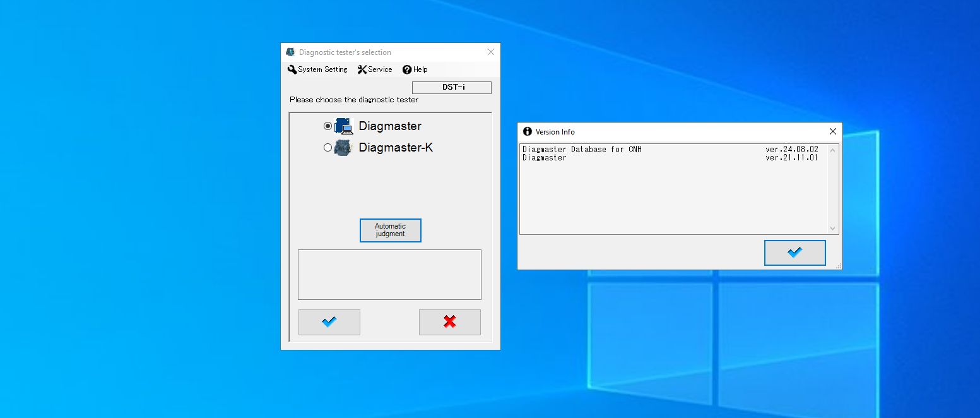The image size is (980, 418).
Task: Click the wrench icon beside System Setting
Action: 292,69
